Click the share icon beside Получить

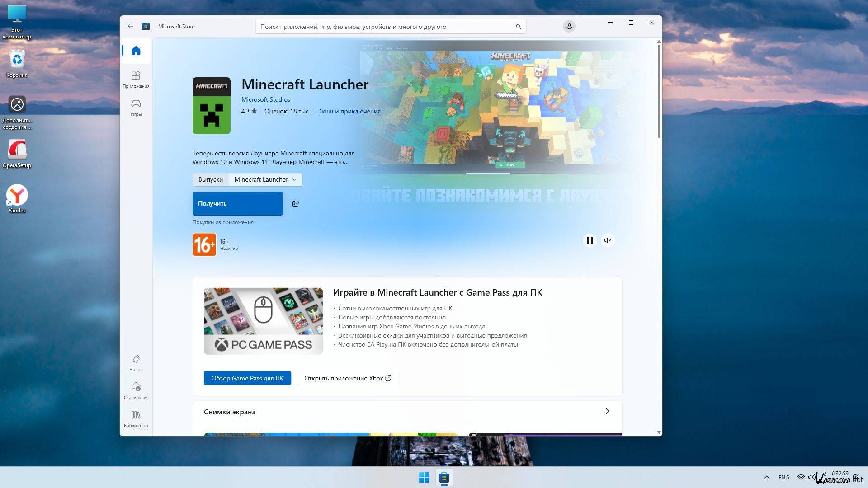coord(296,204)
